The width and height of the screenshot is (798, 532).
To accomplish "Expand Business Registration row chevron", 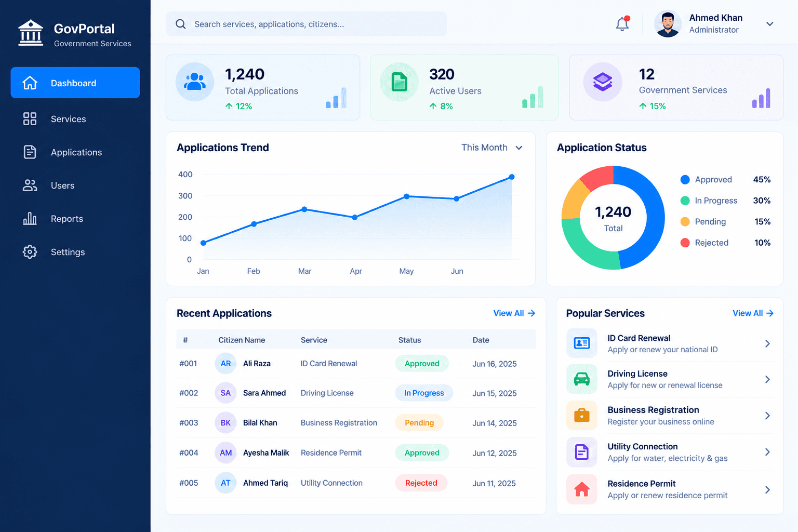I will pyautogui.click(x=767, y=416).
